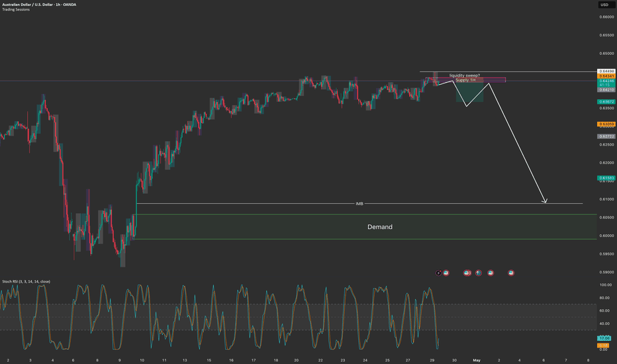Select the Demand zone label
This screenshot has width=617, height=364.
[380, 226]
